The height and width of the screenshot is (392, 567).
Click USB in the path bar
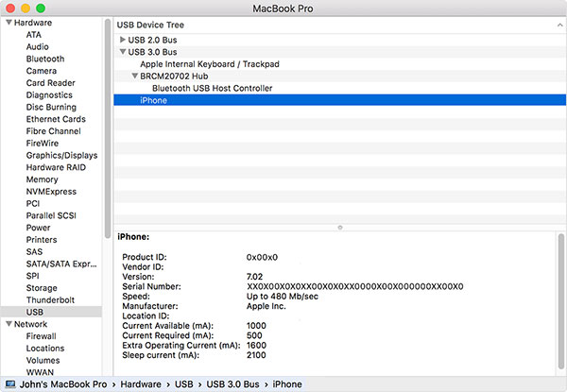point(183,384)
